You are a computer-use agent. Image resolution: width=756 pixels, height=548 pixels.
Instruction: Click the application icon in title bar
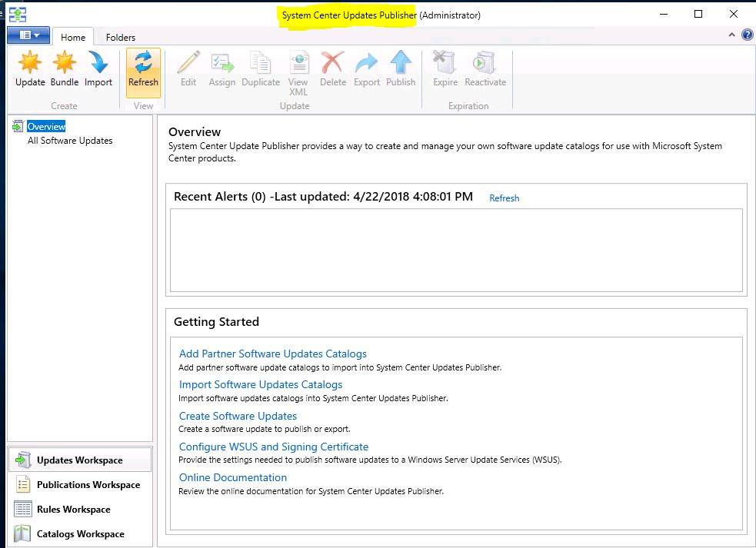pos(18,15)
